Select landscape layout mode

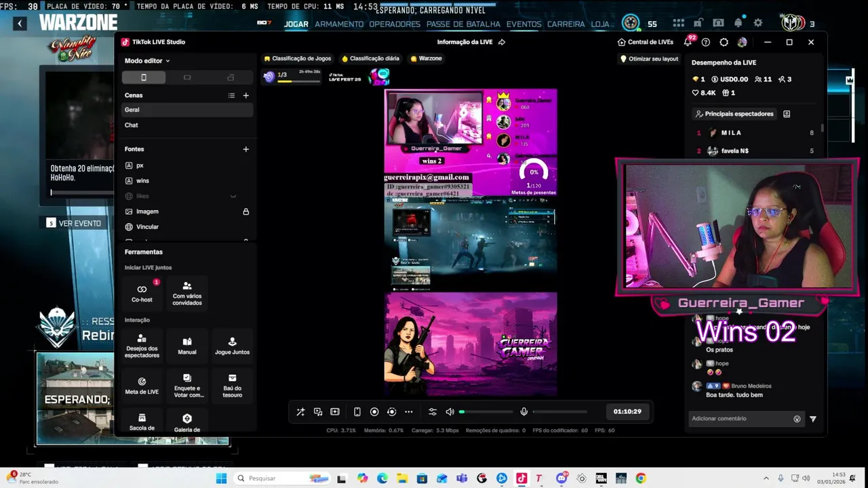[x=187, y=77]
